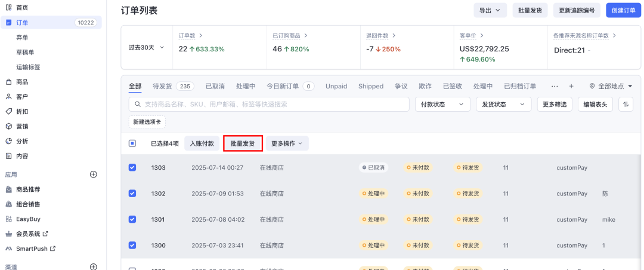Select the 订单 orders icon in sidebar
Viewport: 644px width, 270px height.
[8, 23]
